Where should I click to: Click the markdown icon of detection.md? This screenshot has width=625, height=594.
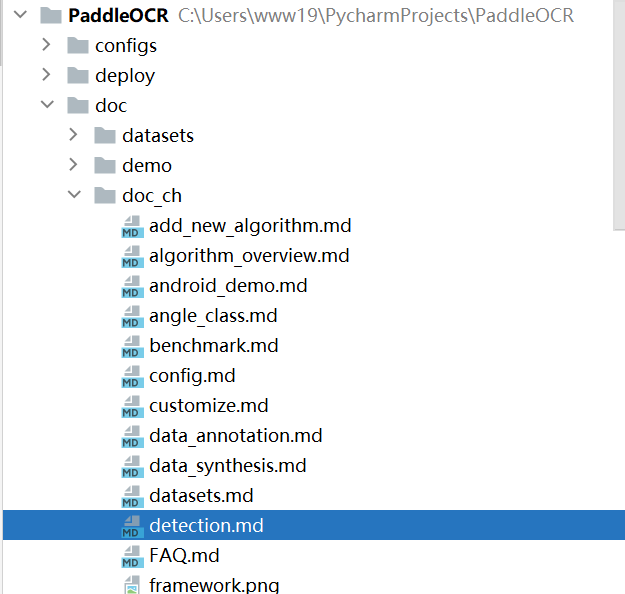click(x=132, y=527)
